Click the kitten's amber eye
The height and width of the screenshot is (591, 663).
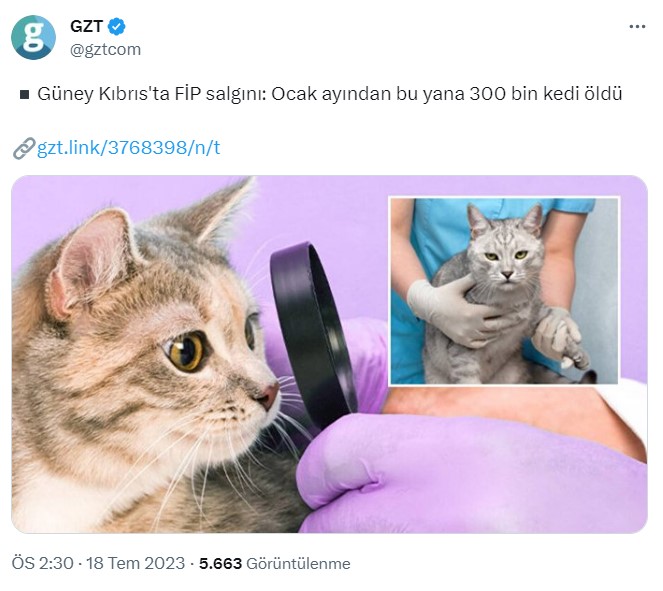[186, 351]
